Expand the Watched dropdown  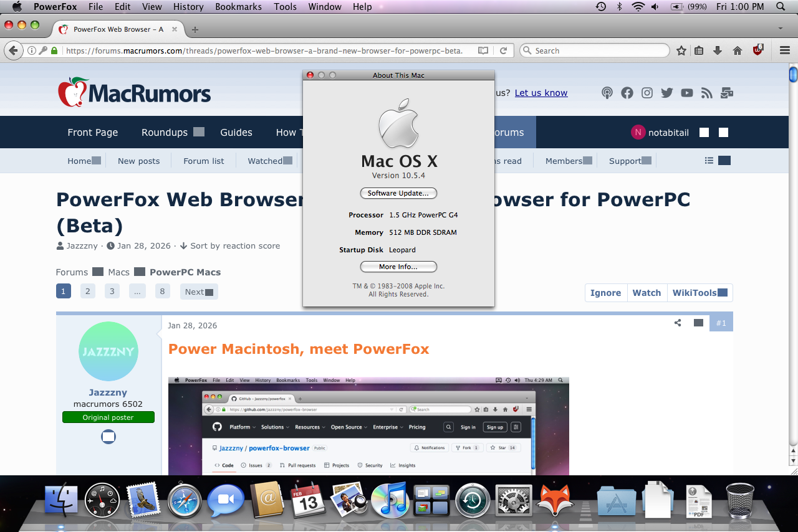[x=288, y=161]
